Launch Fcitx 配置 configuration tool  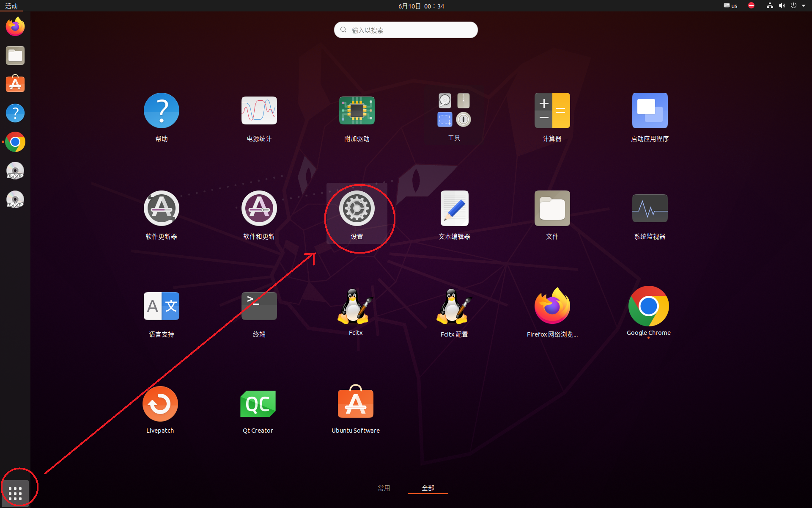[454, 306]
